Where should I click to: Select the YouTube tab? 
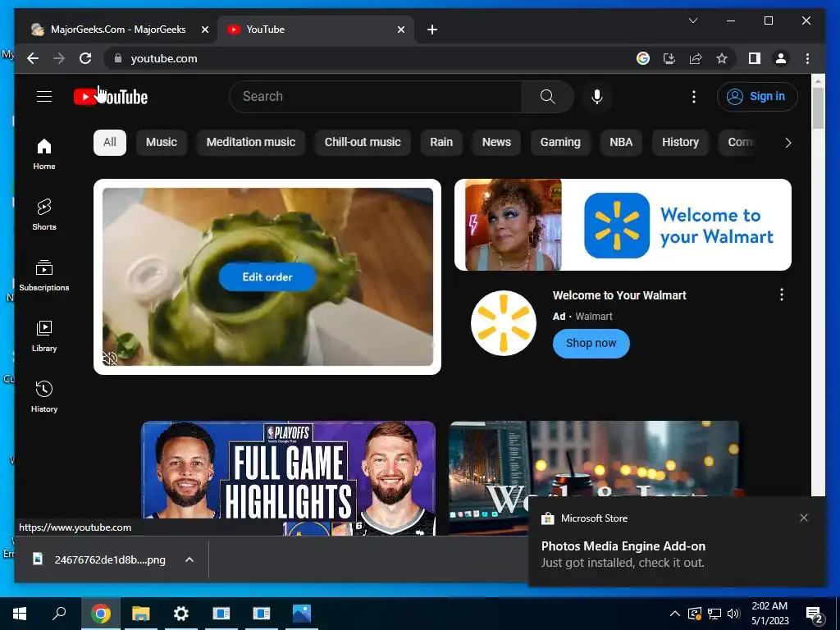coord(316,30)
